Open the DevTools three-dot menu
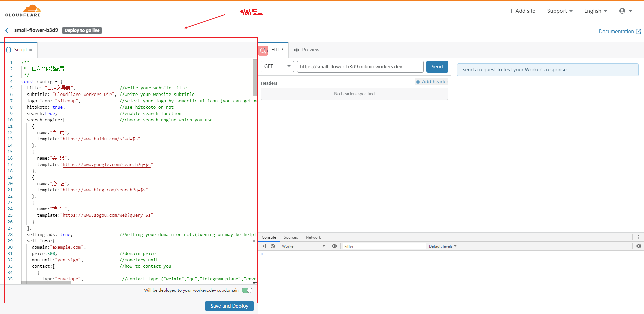This screenshot has width=644, height=314. [x=638, y=237]
